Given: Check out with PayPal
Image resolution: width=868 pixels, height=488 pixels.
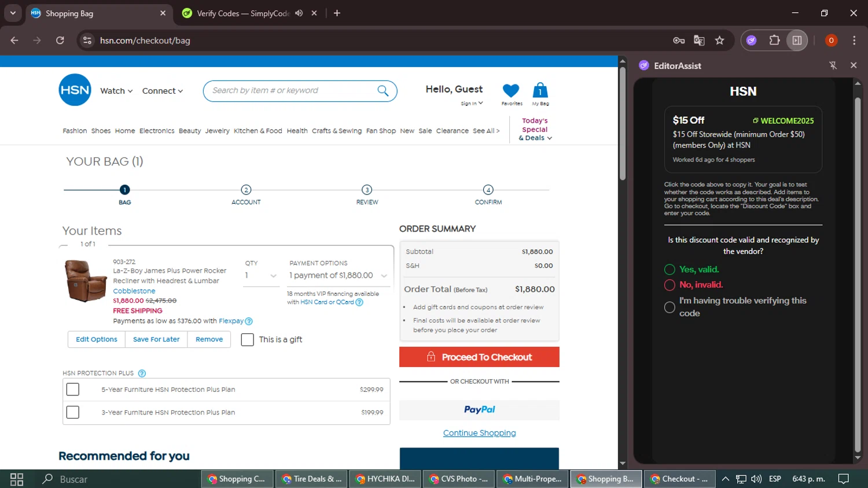Looking at the screenshot, I should coord(479,410).
